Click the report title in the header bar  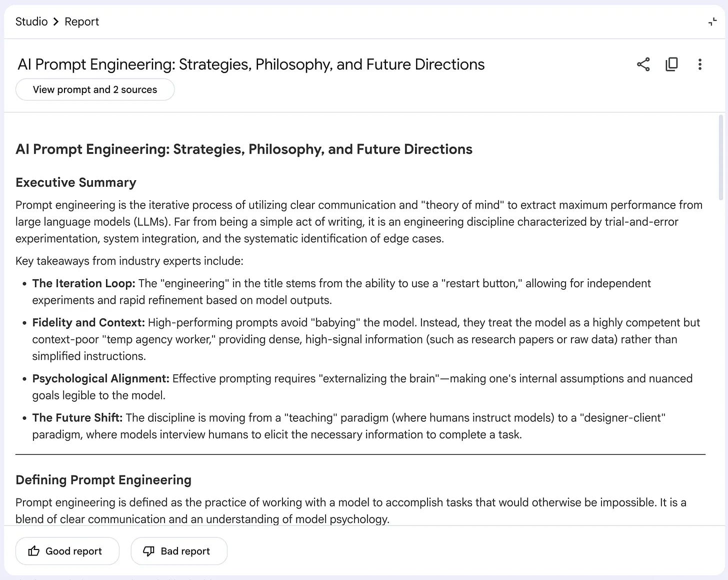(251, 65)
